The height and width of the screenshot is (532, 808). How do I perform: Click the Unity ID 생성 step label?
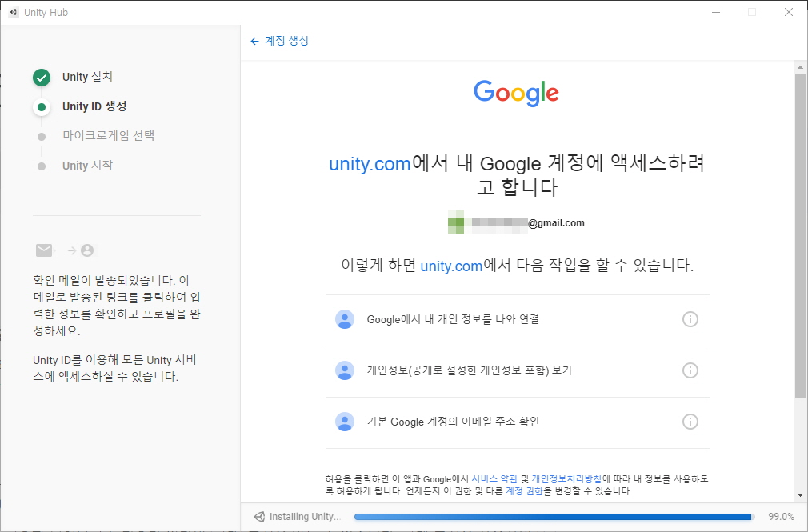tap(94, 106)
